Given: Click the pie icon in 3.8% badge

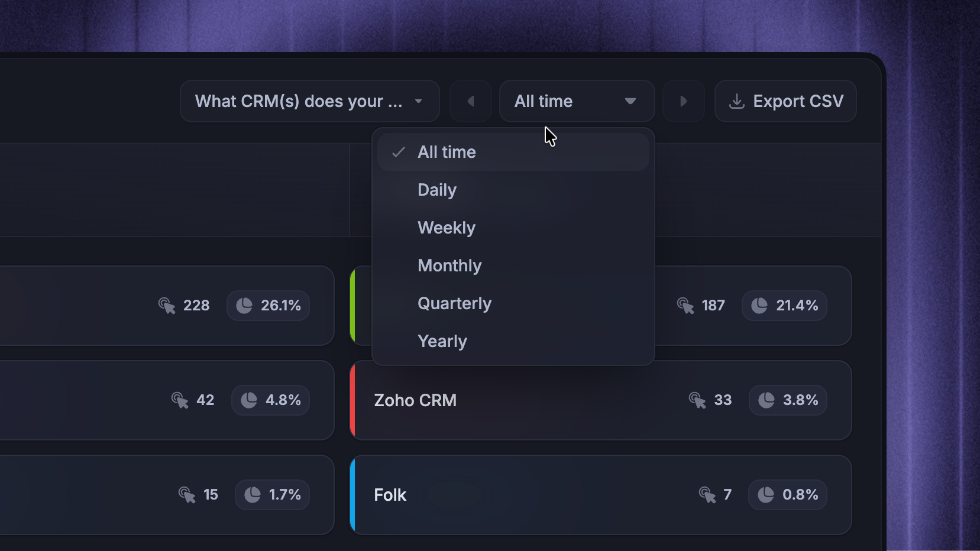Looking at the screenshot, I should 766,400.
